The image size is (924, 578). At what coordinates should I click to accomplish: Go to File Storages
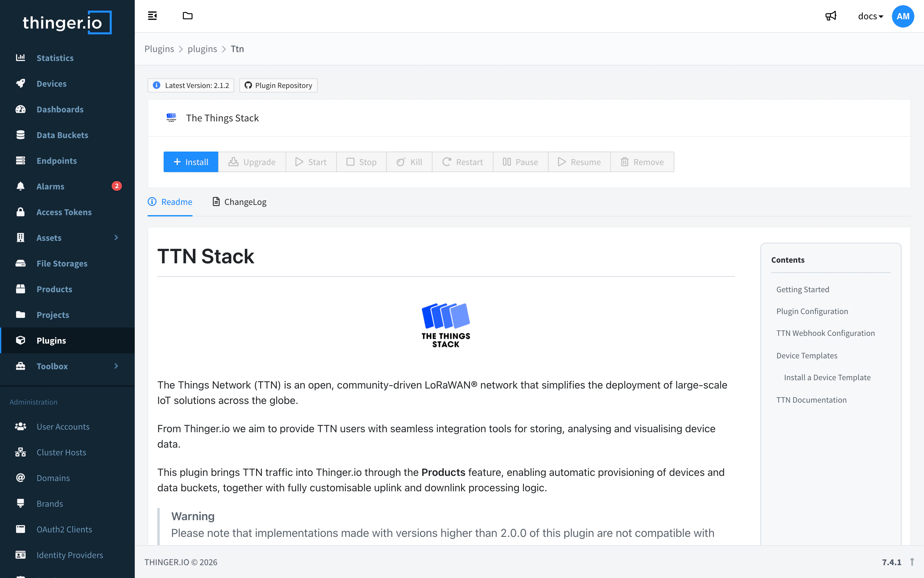click(67, 263)
